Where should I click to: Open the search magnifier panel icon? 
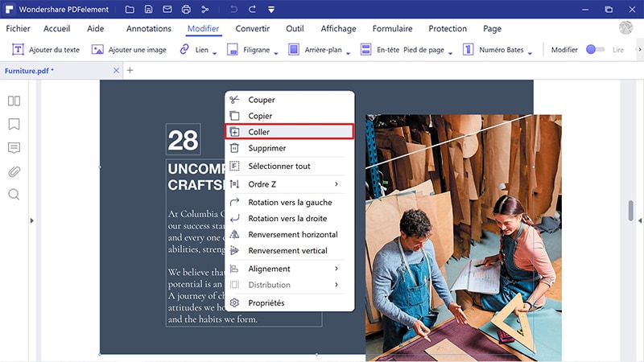(x=14, y=194)
